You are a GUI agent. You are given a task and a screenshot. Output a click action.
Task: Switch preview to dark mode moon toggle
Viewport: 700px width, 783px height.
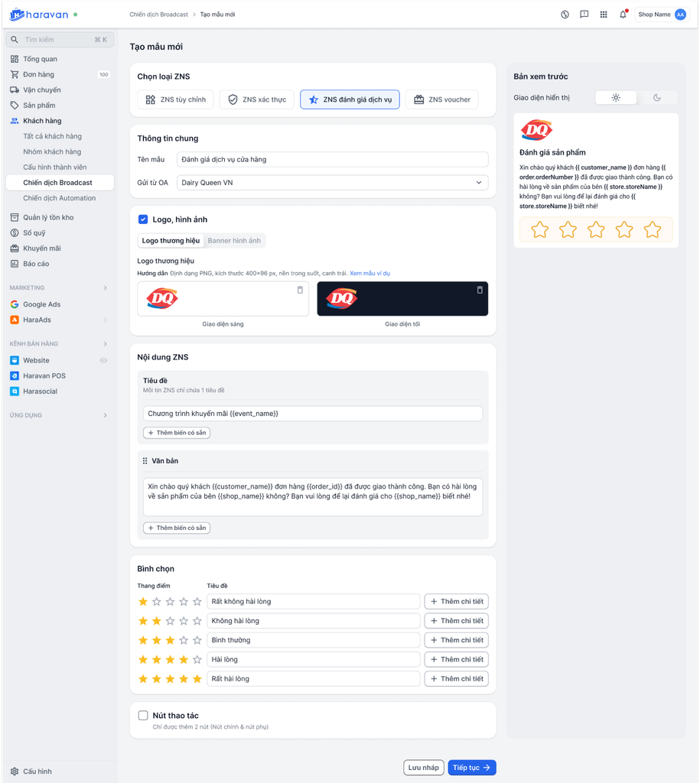pyautogui.click(x=657, y=97)
